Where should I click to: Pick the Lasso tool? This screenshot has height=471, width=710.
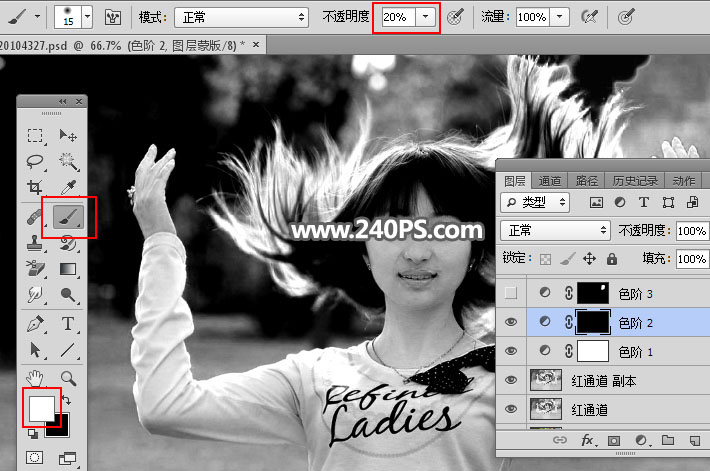click(35, 161)
